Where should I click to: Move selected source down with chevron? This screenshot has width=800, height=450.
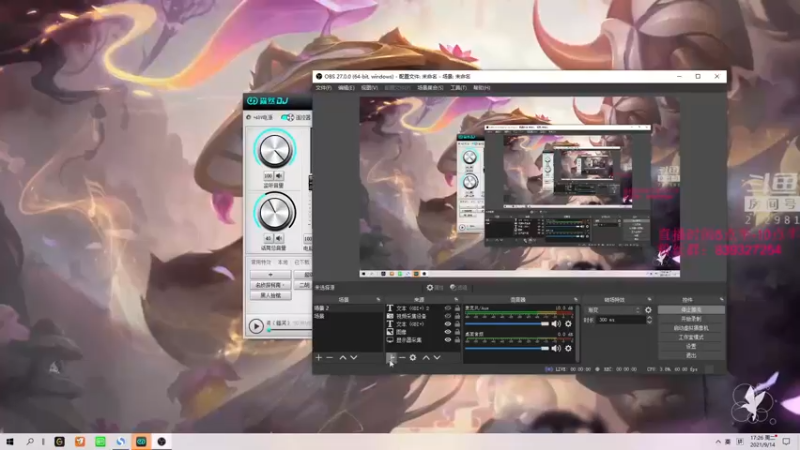[x=437, y=358]
